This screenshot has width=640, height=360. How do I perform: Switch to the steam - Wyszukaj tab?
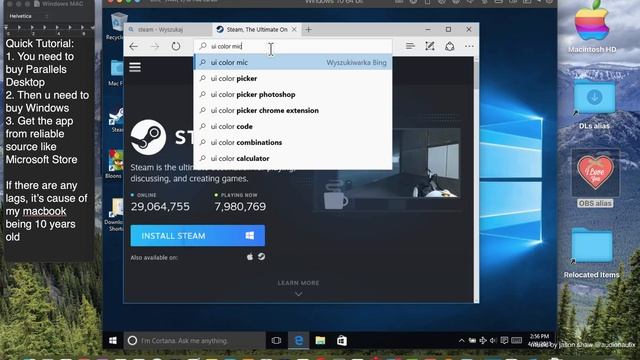(168, 29)
